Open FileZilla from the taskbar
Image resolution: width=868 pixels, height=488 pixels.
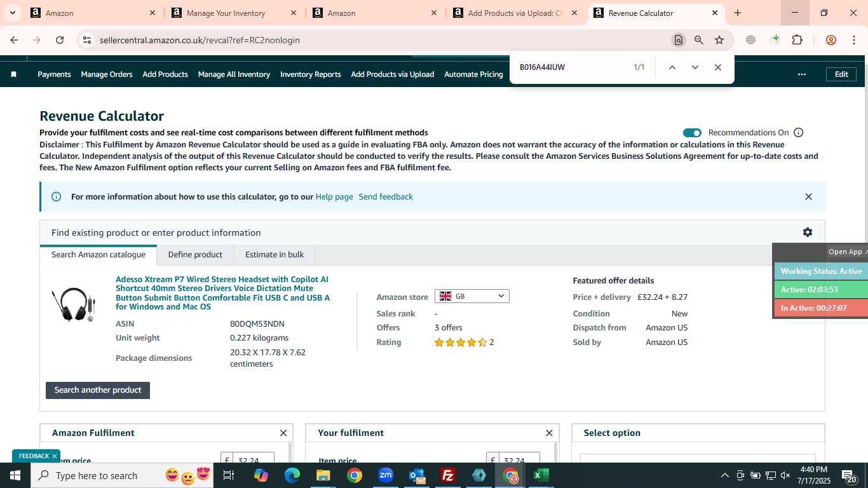coord(448,475)
